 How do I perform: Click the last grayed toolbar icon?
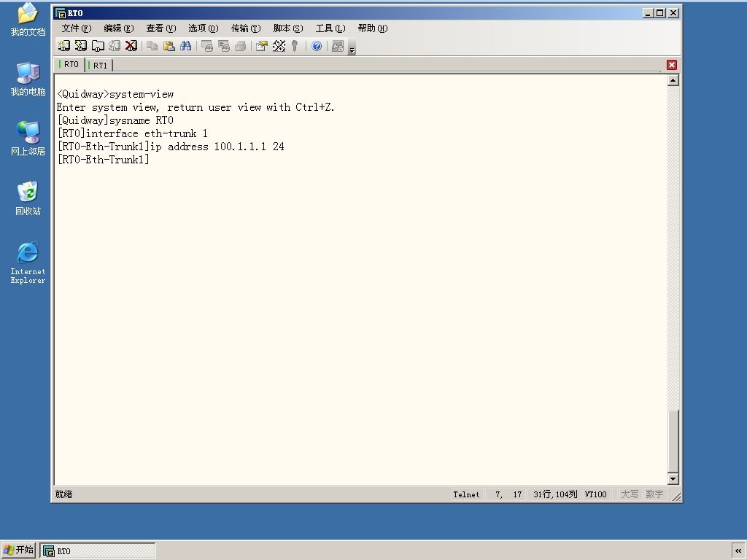(x=337, y=46)
